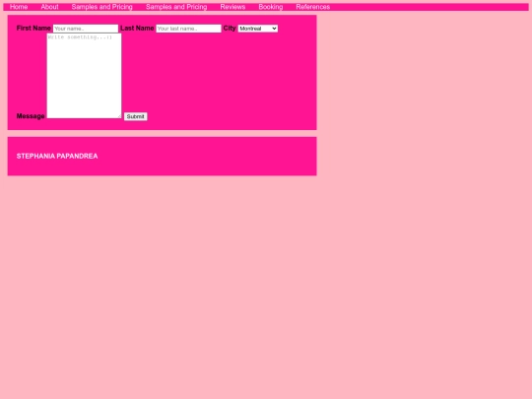Viewport: 532px width, 399px height.
Task: Expand the City dropdown showing Montreal
Action: 258,29
